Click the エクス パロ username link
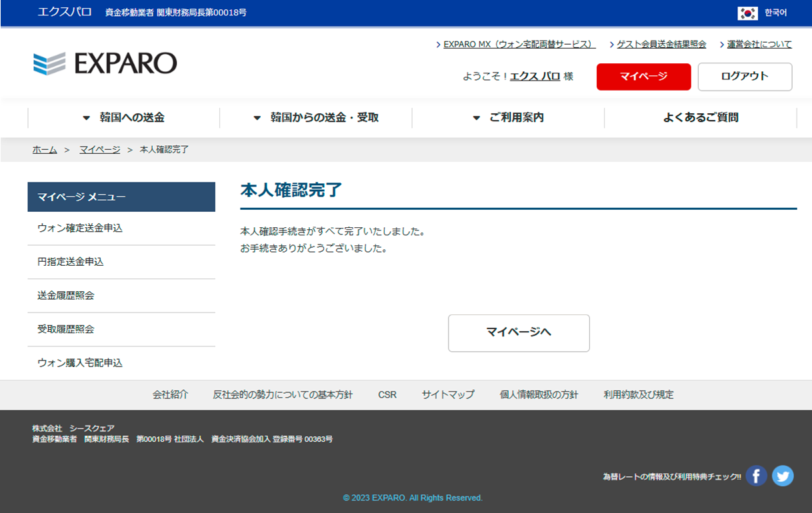Viewport: 812px width, 513px height. pyautogui.click(x=535, y=77)
